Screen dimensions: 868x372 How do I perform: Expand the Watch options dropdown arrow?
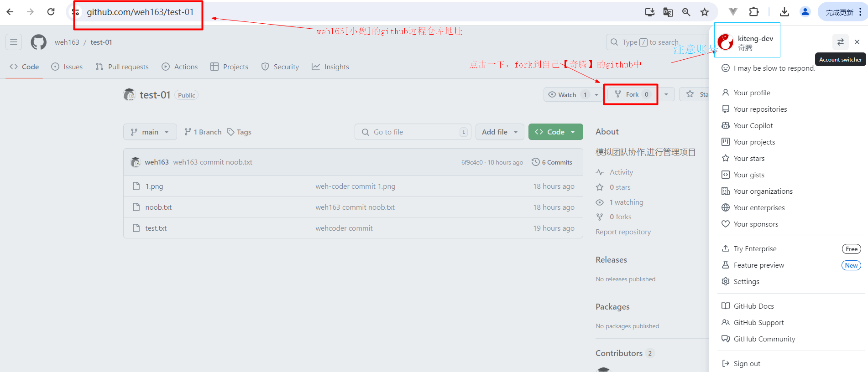click(x=596, y=94)
